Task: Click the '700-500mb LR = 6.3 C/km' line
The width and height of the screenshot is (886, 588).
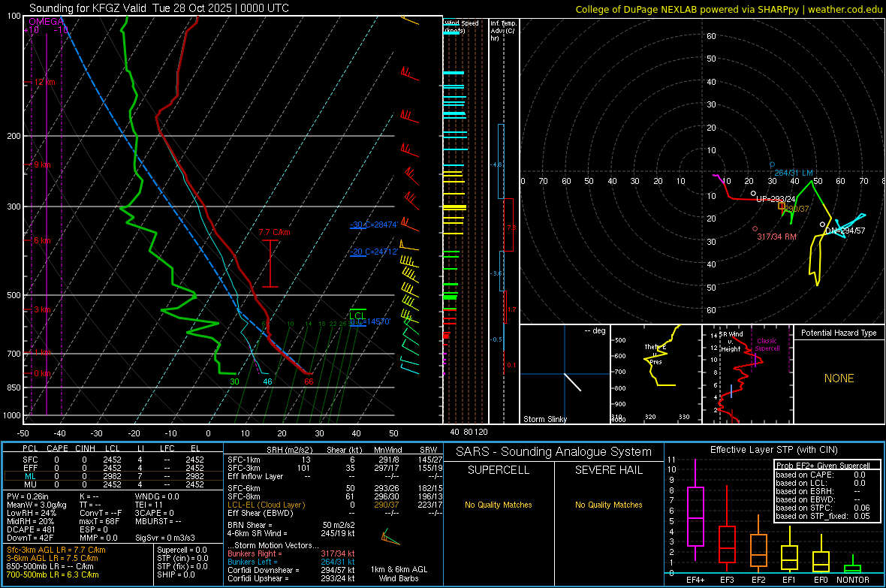Action: tap(53, 574)
